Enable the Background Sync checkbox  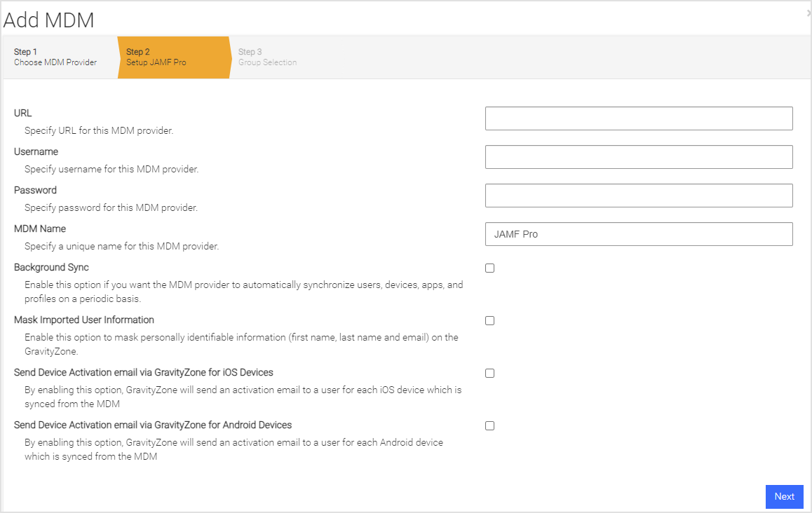pos(489,268)
